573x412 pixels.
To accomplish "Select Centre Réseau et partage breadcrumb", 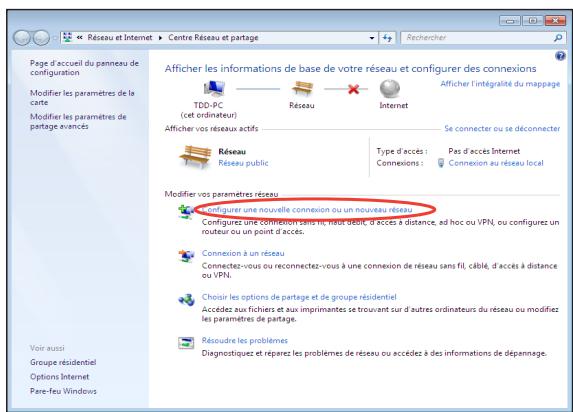I will pos(213,38).
